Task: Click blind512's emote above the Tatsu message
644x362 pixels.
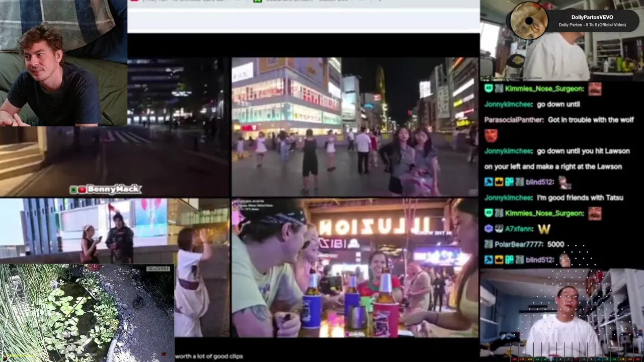Action: tap(565, 182)
